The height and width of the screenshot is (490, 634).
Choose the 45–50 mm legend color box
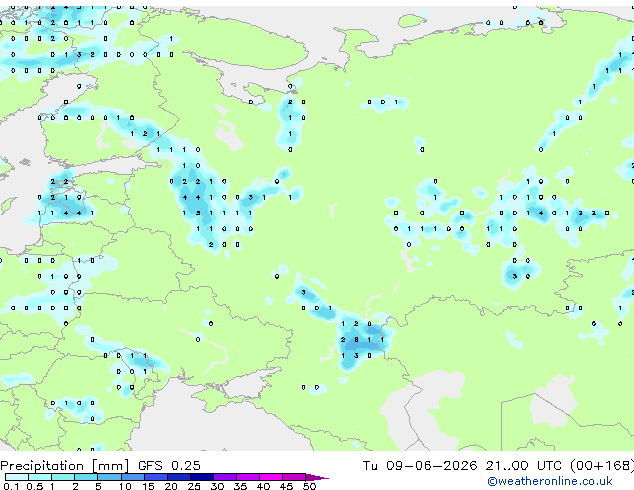[x=294, y=477]
